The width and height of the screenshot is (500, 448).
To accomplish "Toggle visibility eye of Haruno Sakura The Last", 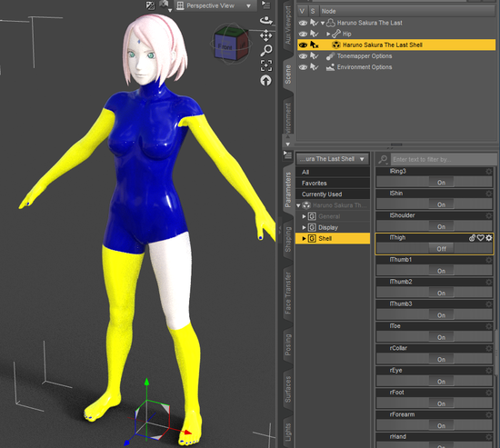I will click(303, 23).
